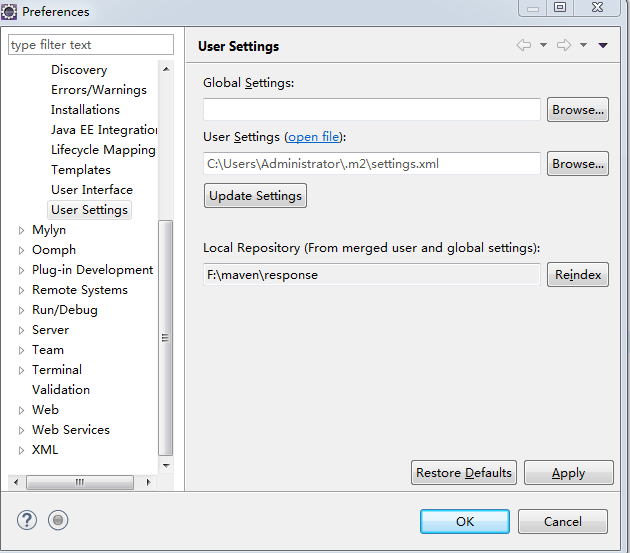The height and width of the screenshot is (553, 630).
Task: Expand the Plug-in Development node
Action: [x=21, y=270]
